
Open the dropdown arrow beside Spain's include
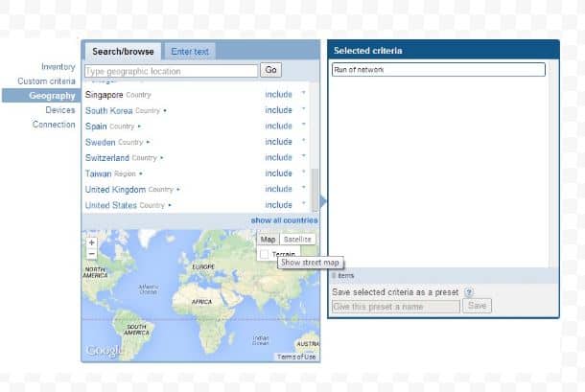[303, 125]
